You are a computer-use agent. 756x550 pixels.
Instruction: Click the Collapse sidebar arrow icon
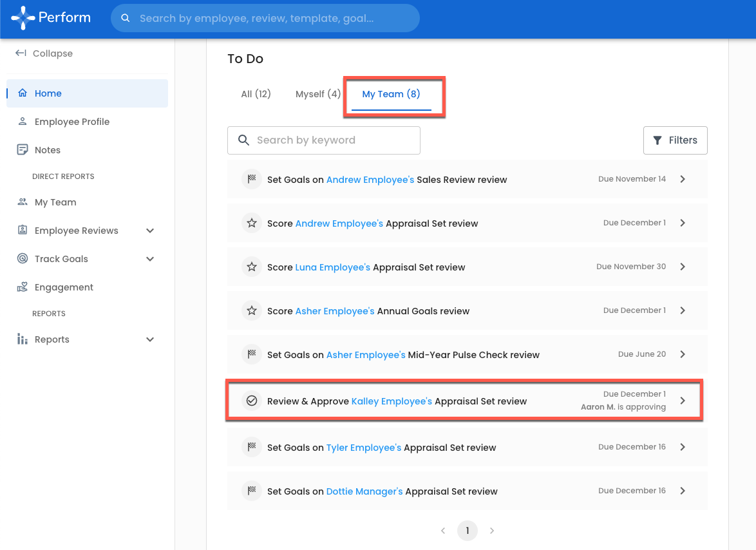(21, 53)
